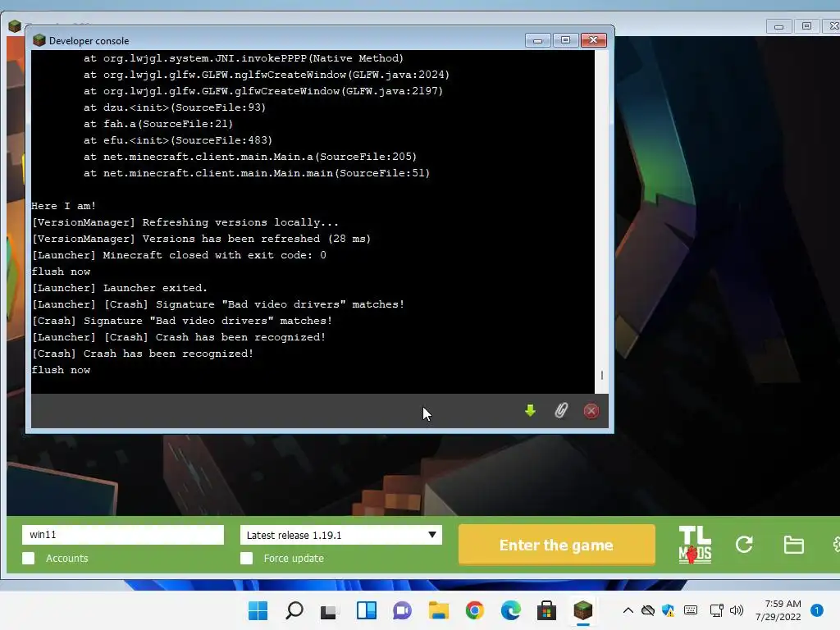Show hidden tray icons chevron
840x630 pixels.
[x=628, y=610]
